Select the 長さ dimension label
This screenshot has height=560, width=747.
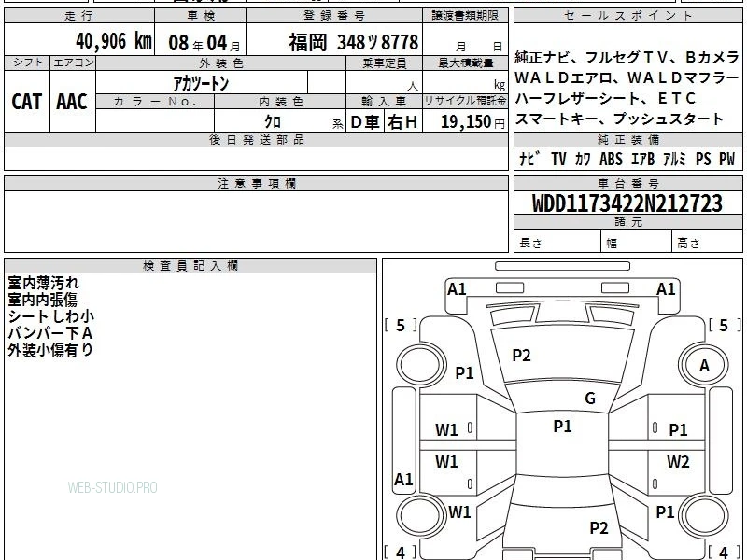pyautogui.click(x=530, y=243)
